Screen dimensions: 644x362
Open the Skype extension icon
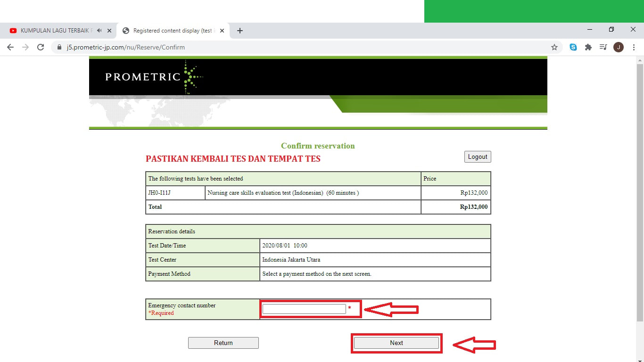[573, 47]
